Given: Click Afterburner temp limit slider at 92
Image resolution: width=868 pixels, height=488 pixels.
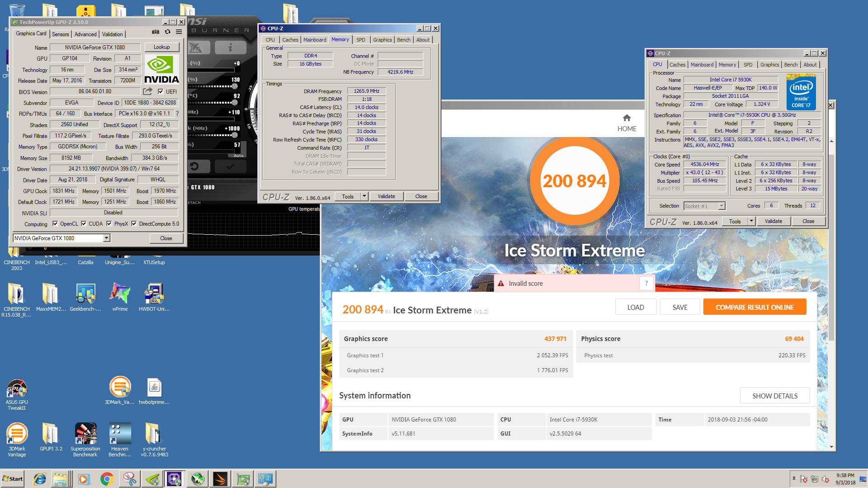Looking at the screenshot, I should coord(235,102).
